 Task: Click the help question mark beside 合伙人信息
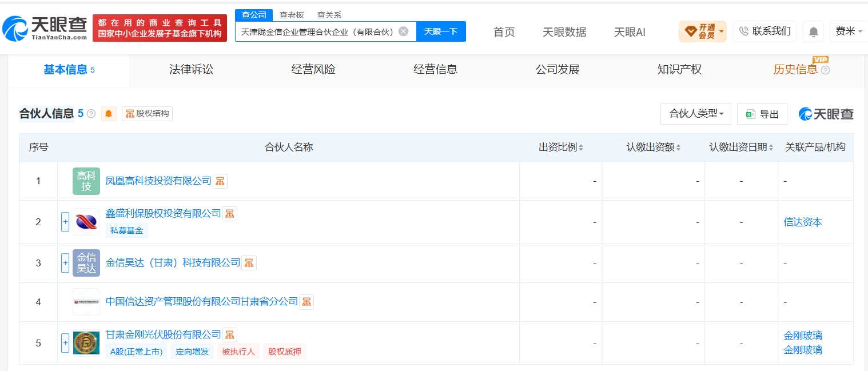91,114
